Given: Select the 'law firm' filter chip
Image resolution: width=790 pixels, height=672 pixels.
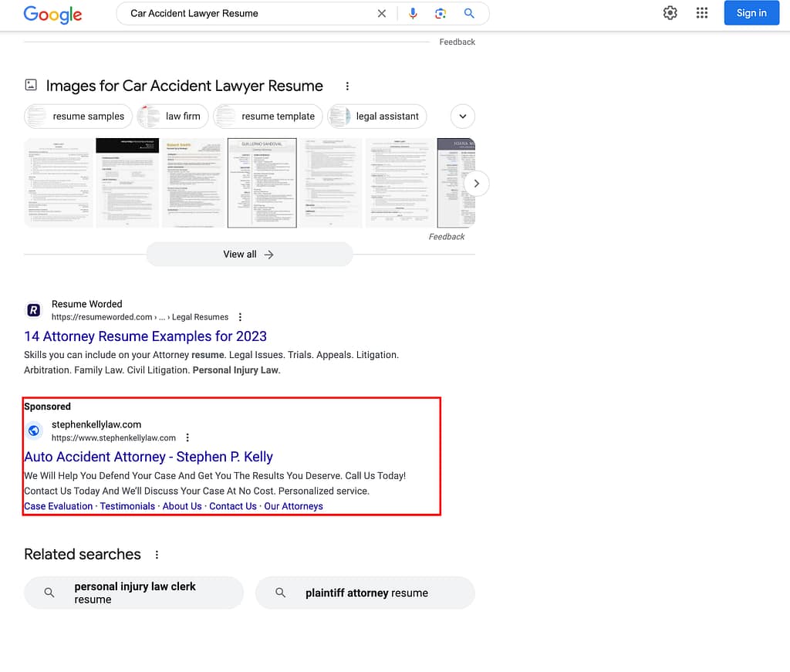Looking at the screenshot, I should click(172, 117).
